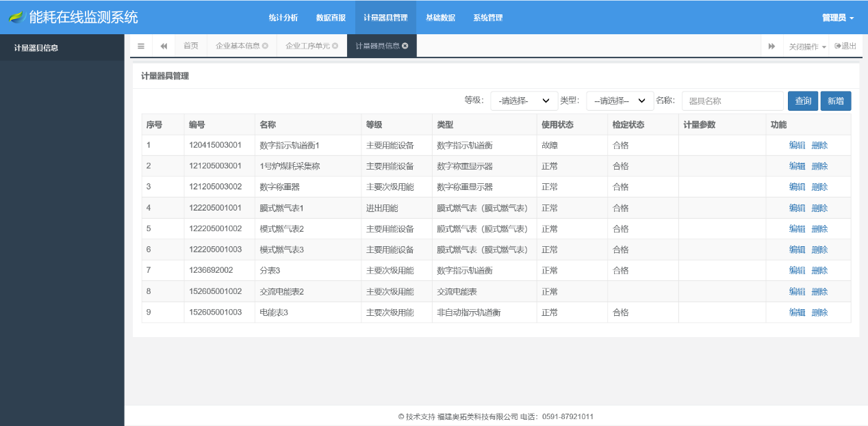Close the 企业工序单元 tab
868x426 pixels.
[x=335, y=46]
